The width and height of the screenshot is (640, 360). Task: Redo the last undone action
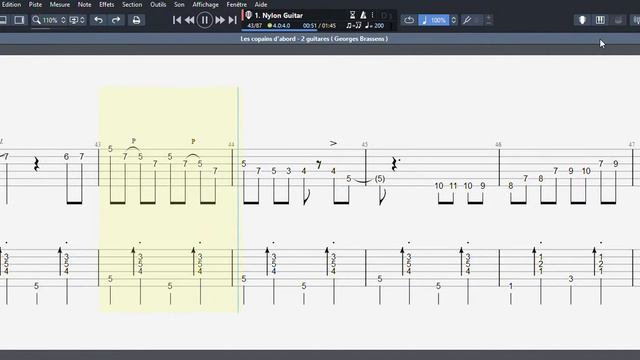116,20
